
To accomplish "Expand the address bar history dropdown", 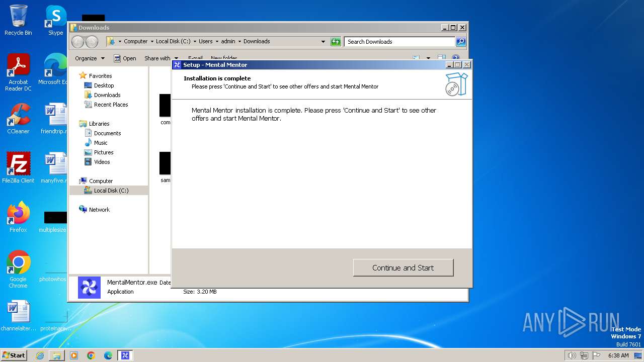I will (x=323, y=42).
